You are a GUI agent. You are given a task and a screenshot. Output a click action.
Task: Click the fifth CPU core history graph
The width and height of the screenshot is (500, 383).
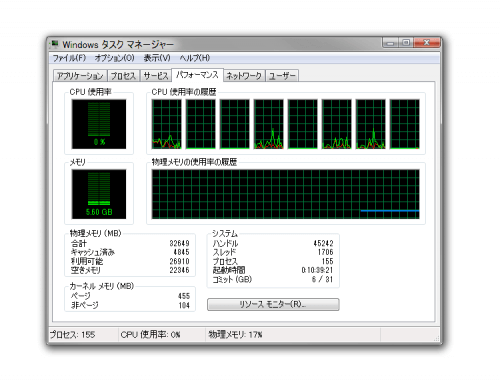tap(303, 124)
